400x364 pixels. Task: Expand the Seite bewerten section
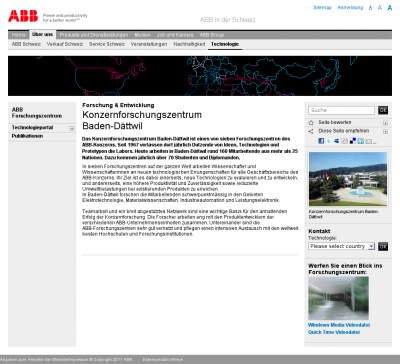[x=385, y=123]
